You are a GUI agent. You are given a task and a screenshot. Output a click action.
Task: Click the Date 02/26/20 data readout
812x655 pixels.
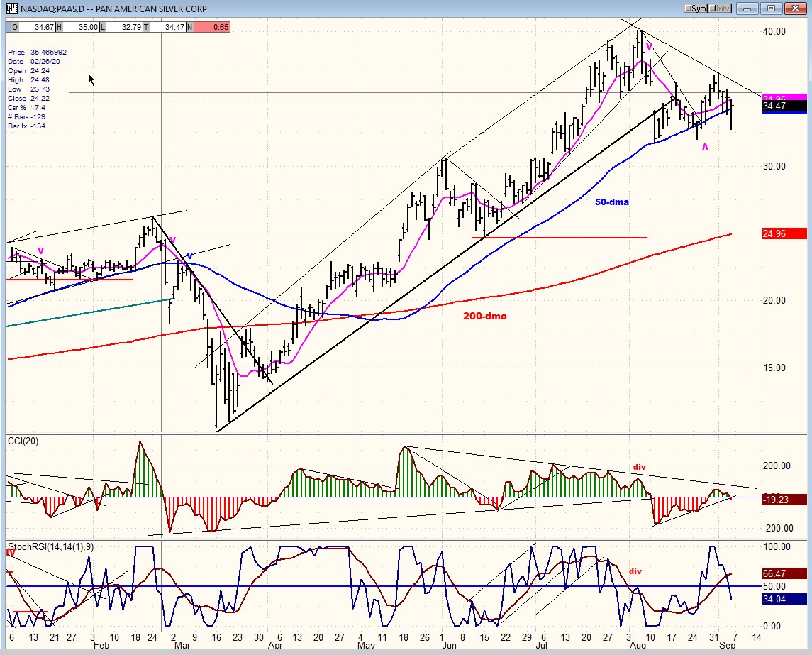[34, 62]
